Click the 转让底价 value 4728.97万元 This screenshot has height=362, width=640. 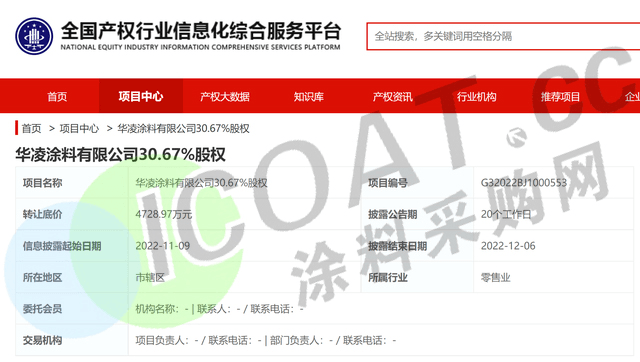click(x=164, y=214)
